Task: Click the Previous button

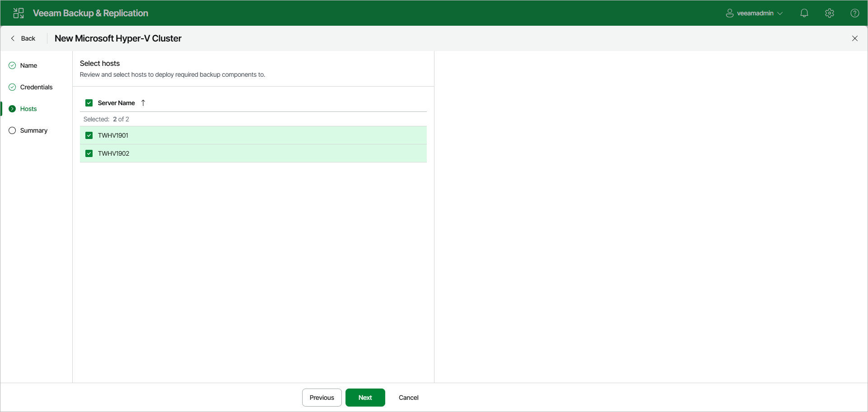Action: click(322, 398)
